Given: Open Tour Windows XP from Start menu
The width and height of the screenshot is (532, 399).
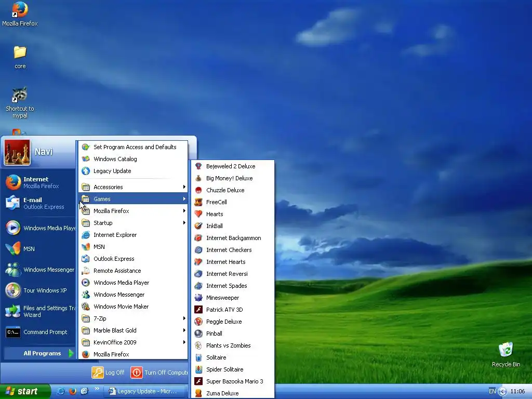Looking at the screenshot, I should tap(38, 290).
